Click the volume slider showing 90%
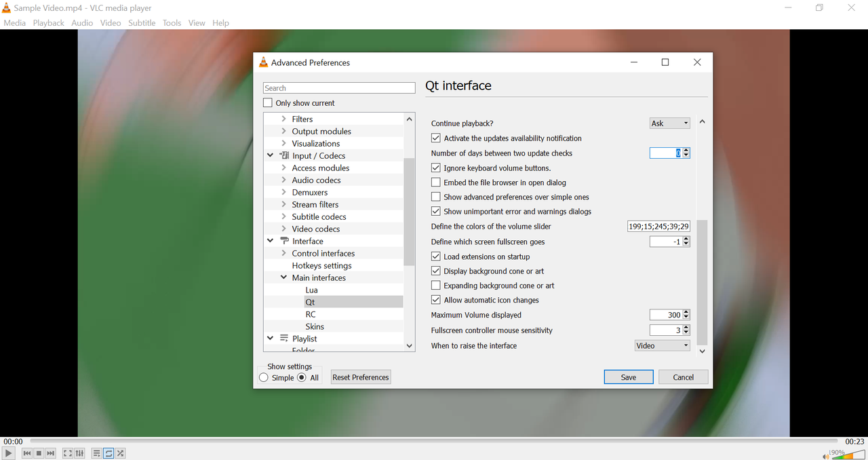The height and width of the screenshot is (460, 868). pos(848,455)
